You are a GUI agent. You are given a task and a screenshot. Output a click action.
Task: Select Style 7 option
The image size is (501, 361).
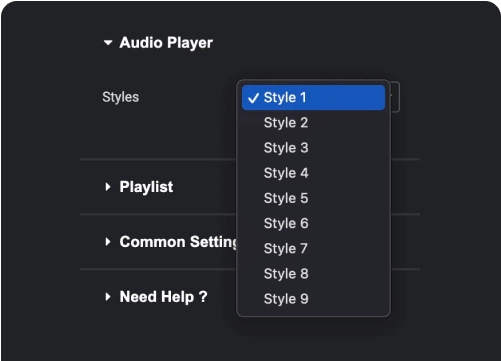click(x=313, y=248)
